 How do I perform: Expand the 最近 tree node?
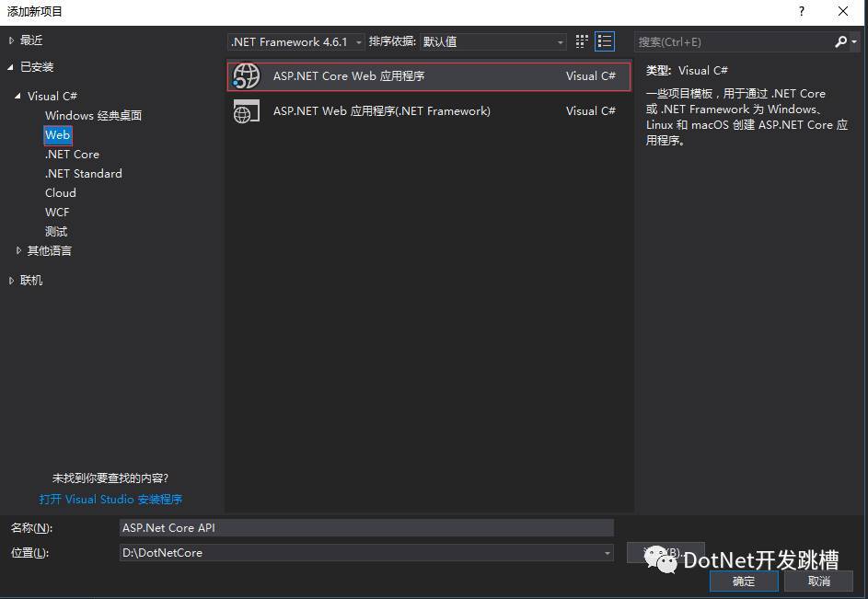(11, 40)
